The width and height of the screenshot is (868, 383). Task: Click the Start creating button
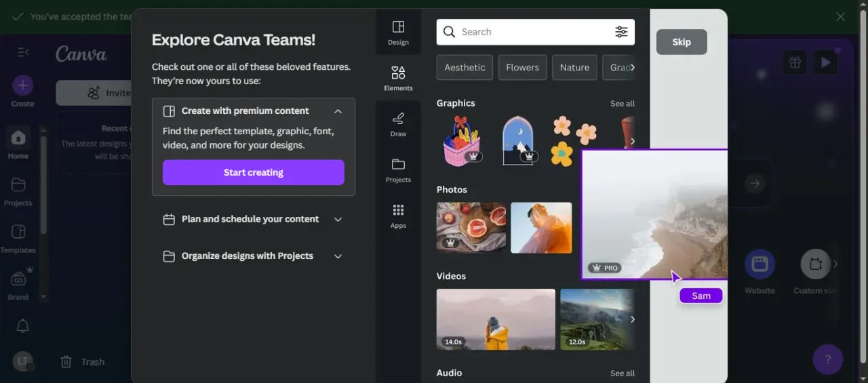pyautogui.click(x=254, y=172)
